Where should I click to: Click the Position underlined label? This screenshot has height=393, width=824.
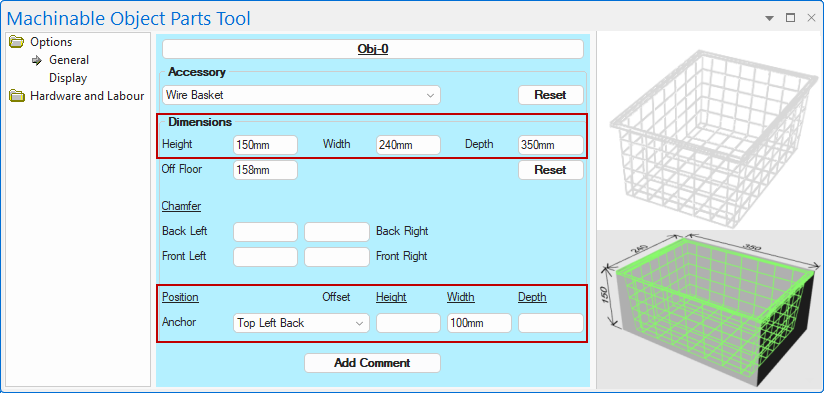point(180,297)
